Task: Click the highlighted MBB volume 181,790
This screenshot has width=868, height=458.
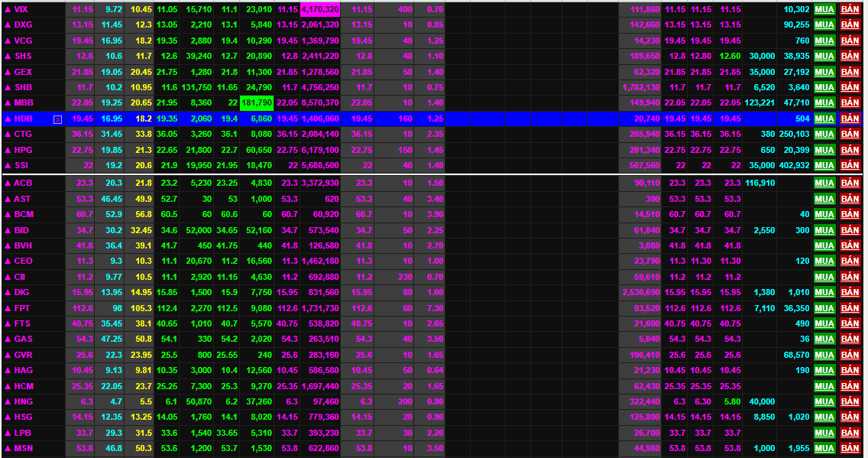Action: tap(257, 103)
